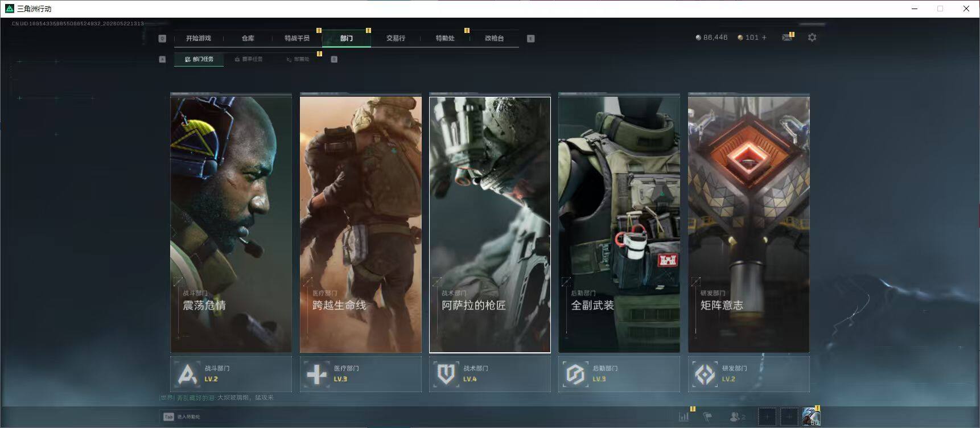Open the third sub-tab next to 赛季任务
The width and height of the screenshot is (980, 428).
coord(298,59)
